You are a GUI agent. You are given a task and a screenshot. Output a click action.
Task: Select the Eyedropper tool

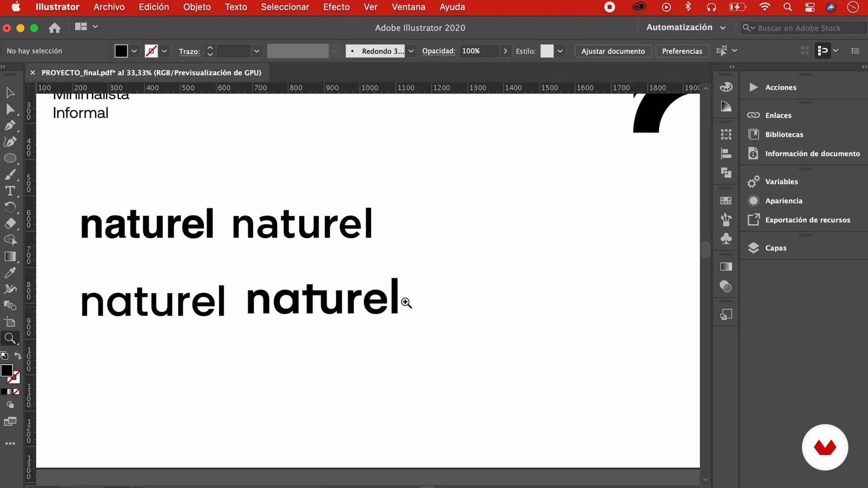coord(10,272)
